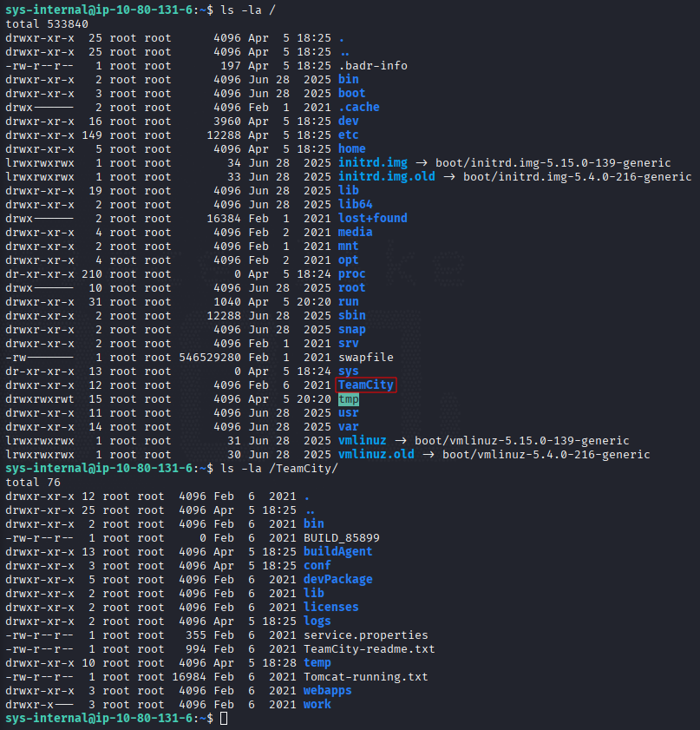Select the etc directory name
The height and width of the screenshot is (730, 700).
coord(349,135)
